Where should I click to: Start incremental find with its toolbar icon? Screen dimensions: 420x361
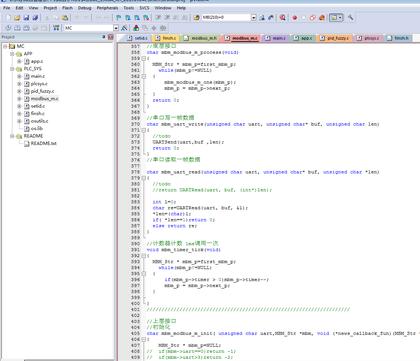(x=270, y=18)
